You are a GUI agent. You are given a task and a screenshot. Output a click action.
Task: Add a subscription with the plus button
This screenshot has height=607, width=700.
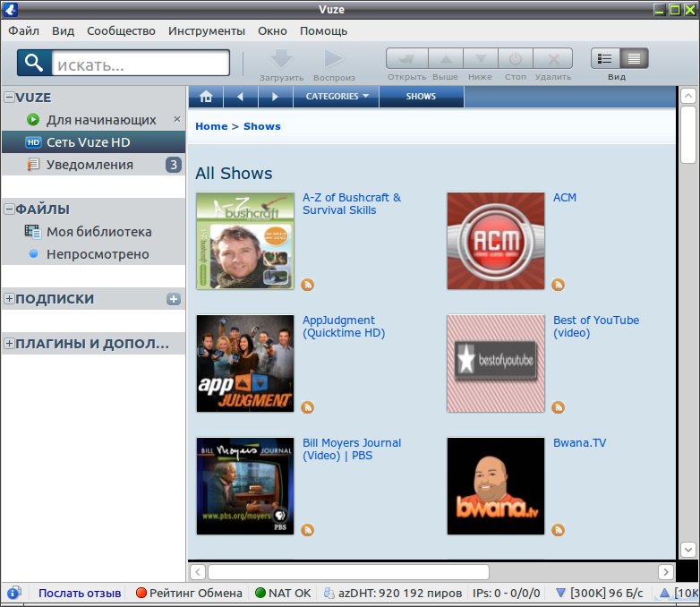[x=174, y=299]
